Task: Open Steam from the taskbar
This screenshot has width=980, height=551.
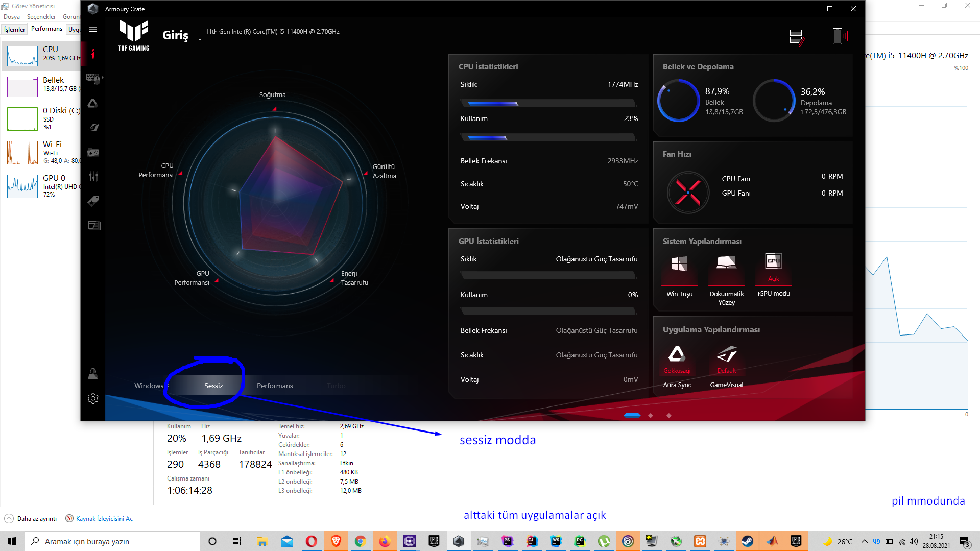Action: click(x=748, y=541)
